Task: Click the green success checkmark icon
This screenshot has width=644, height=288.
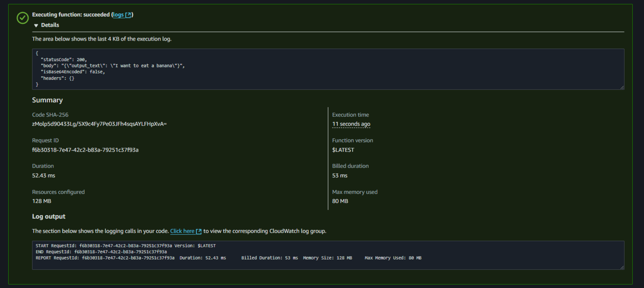Action: [x=23, y=18]
